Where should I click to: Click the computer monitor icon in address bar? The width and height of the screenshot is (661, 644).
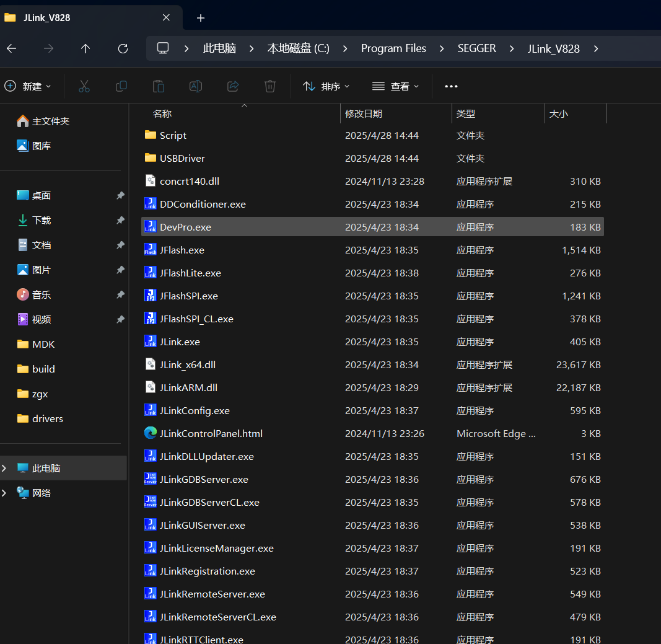click(163, 48)
